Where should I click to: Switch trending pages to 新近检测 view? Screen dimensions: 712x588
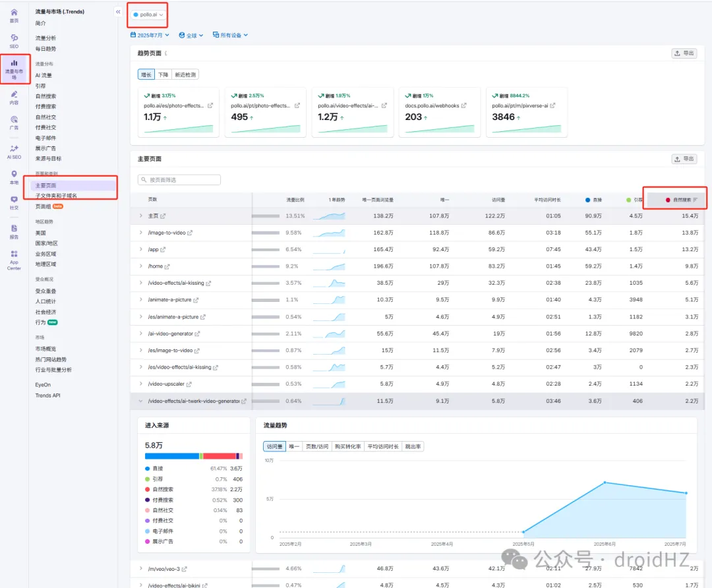[x=185, y=75]
